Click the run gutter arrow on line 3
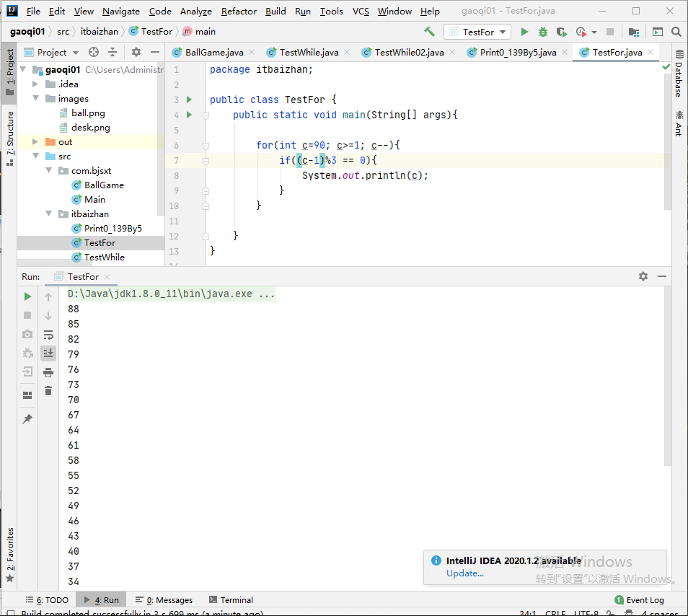 tap(189, 100)
